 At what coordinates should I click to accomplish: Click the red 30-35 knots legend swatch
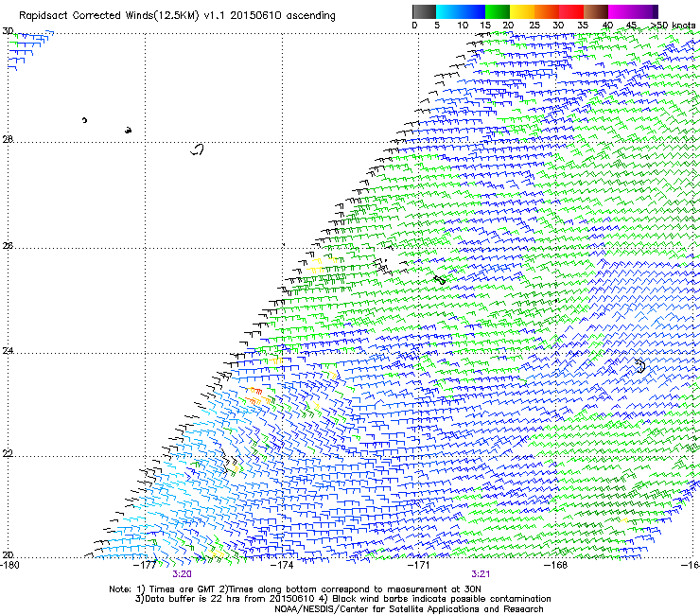click(x=571, y=11)
